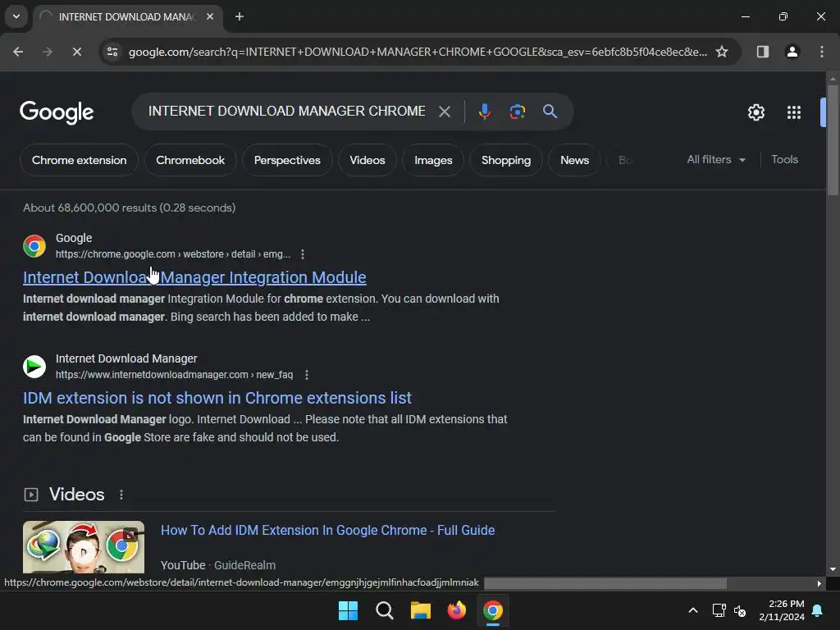Open Internet Download Manager Integration Module link
Image resolution: width=840 pixels, height=630 pixels.
point(194,277)
